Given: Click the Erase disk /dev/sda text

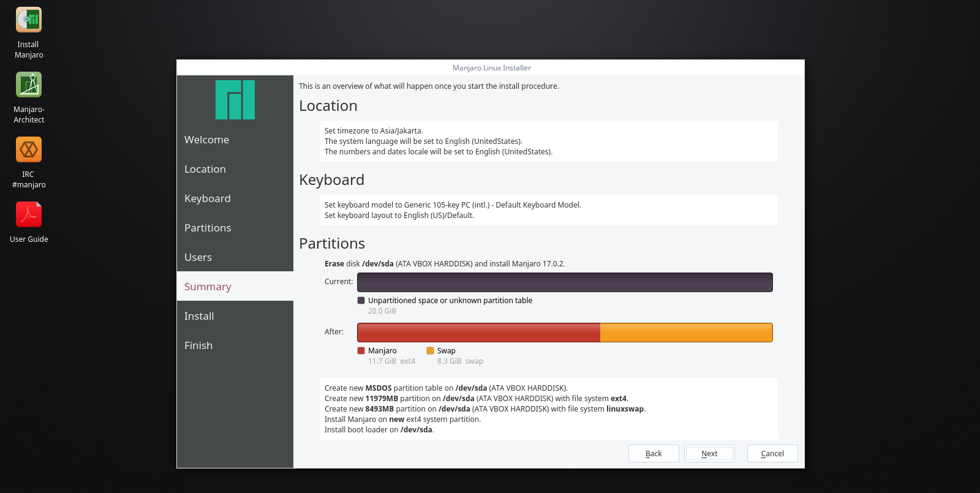Looking at the screenshot, I should (x=445, y=264).
